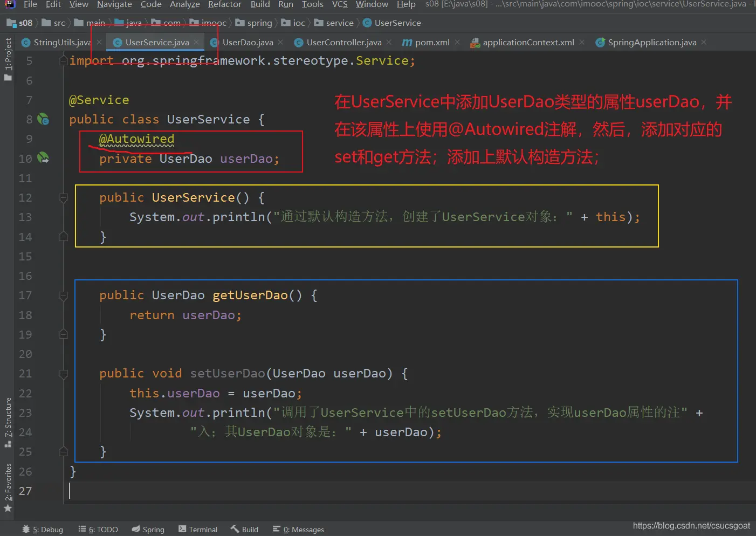Screen dimensions: 756x536
Task: Open the Refactor menu
Action: tap(224, 5)
